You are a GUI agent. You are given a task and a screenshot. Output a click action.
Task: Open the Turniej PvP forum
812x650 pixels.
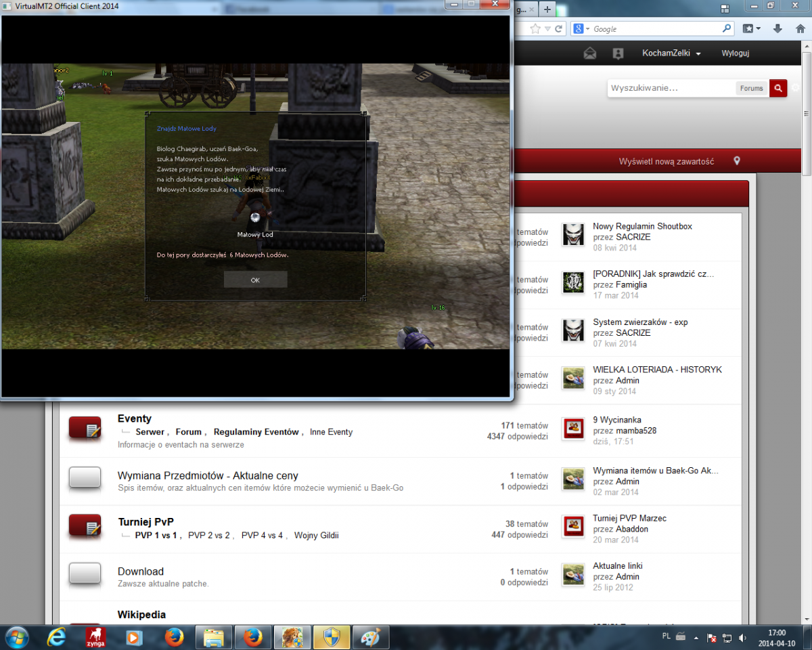(145, 522)
